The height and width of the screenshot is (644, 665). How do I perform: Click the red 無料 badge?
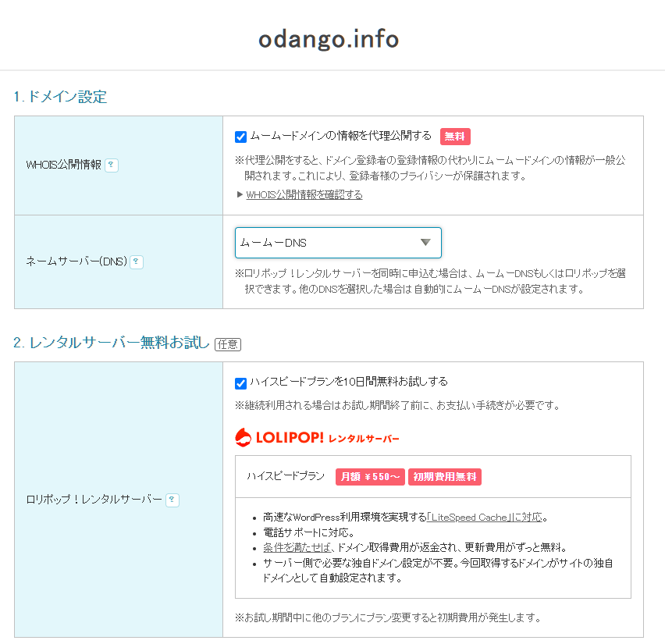click(455, 137)
